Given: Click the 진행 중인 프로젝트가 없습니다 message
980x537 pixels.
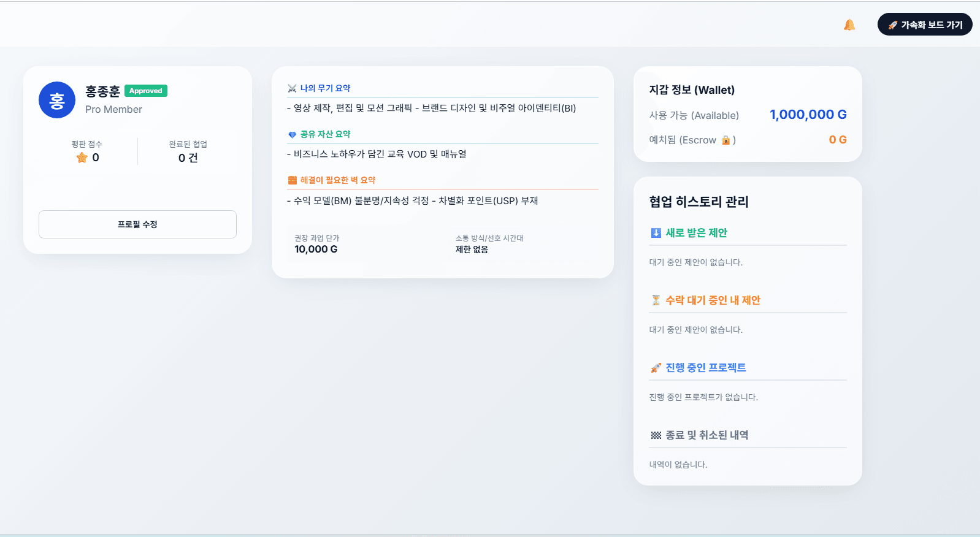Looking at the screenshot, I should pos(703,397).
